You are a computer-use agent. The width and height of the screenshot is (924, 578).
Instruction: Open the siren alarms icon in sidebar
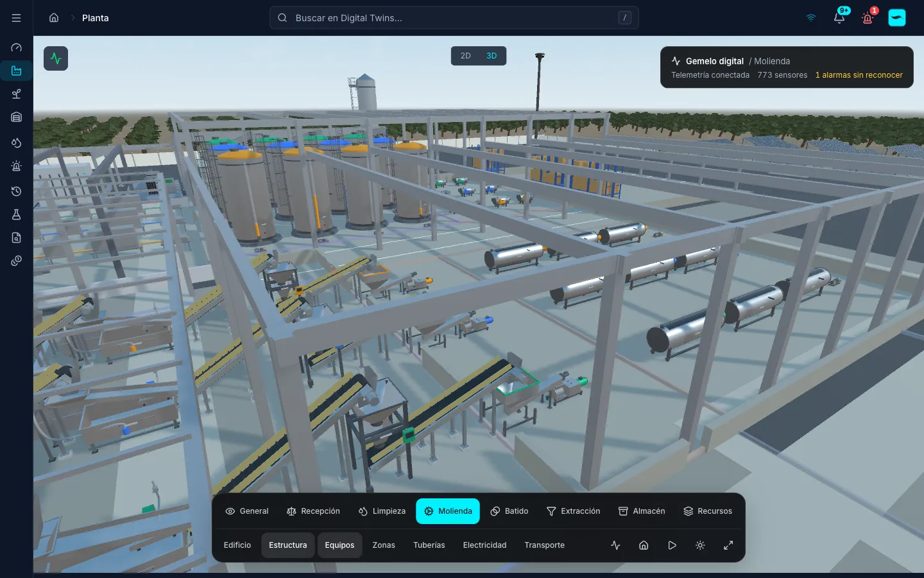(x=17, y=166)
